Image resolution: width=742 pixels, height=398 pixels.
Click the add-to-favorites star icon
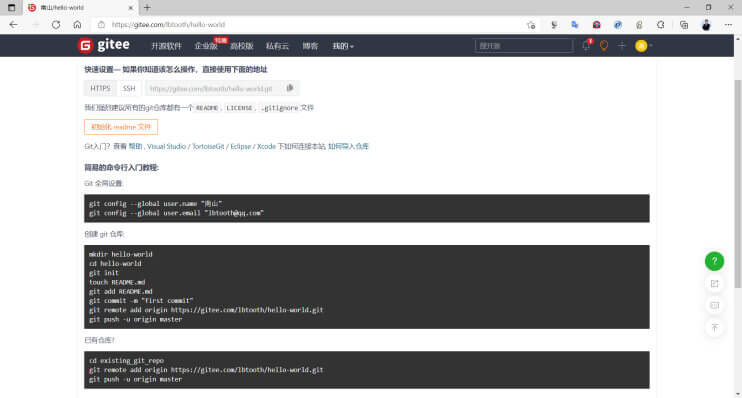(531, 25)
